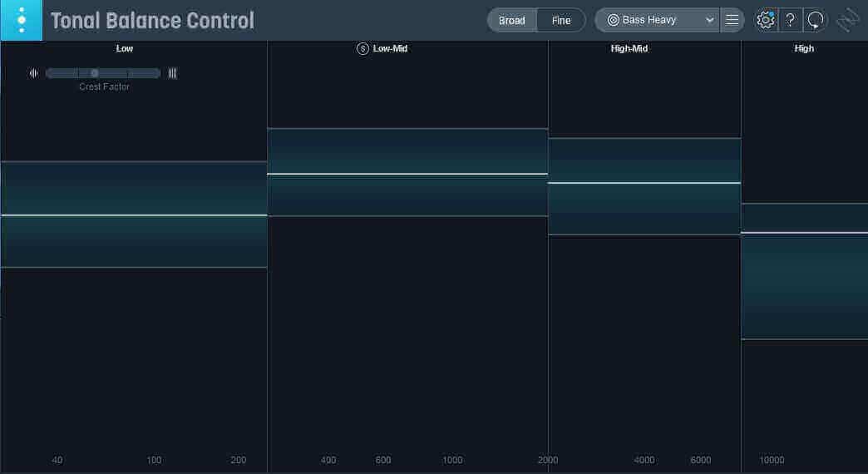Click the 2000 Hz axis label
The height and width of the screenshot is (474, 868).
point(548,460)
